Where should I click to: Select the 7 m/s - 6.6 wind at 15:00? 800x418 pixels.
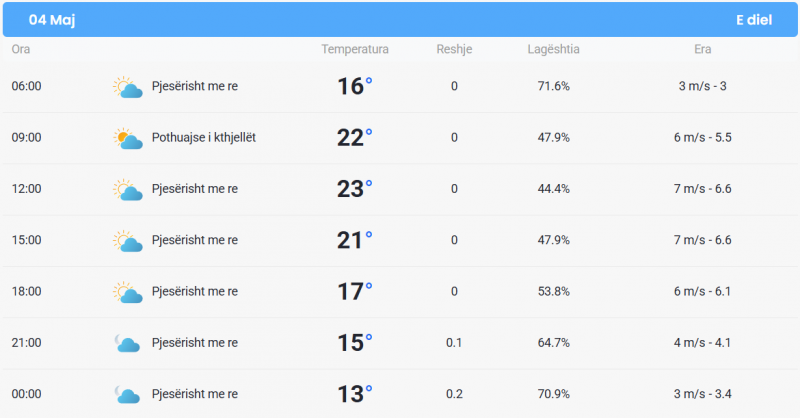pos(703,240)
